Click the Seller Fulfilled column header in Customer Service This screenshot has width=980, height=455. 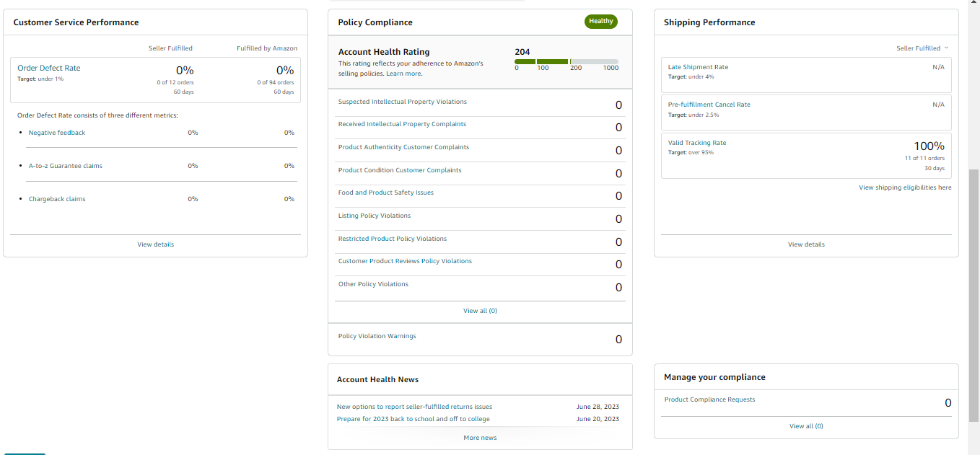(170, 48)
